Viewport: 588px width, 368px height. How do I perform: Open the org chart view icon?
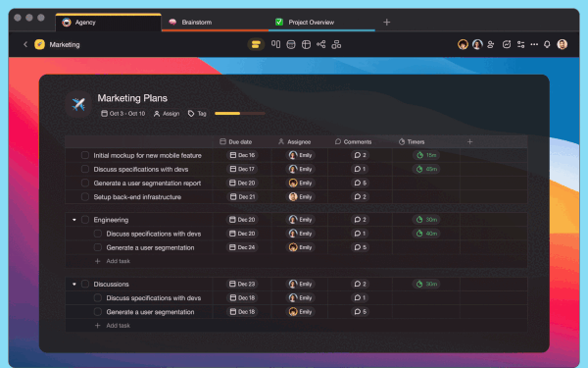click(x=336, y=45)
